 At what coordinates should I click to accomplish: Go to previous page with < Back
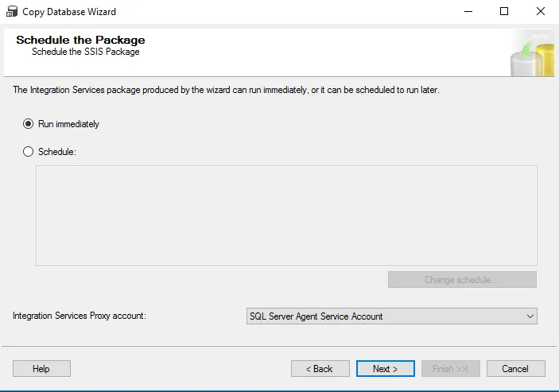coord(320,369)
